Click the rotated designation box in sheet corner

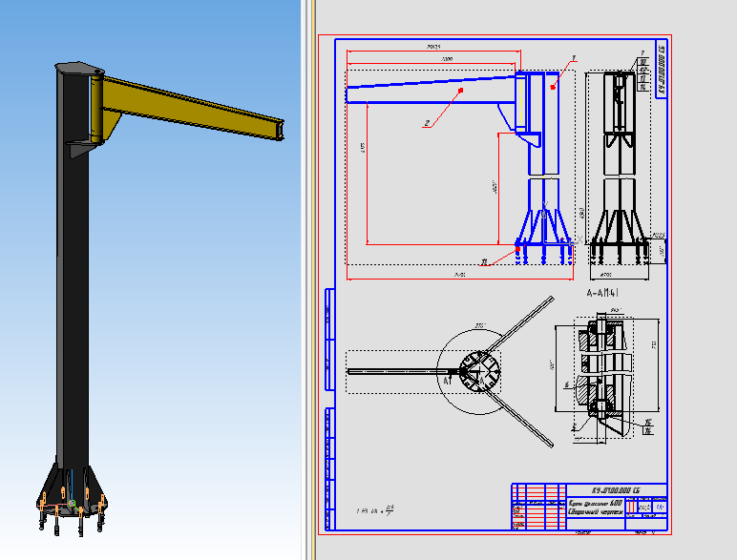[662, 69]
